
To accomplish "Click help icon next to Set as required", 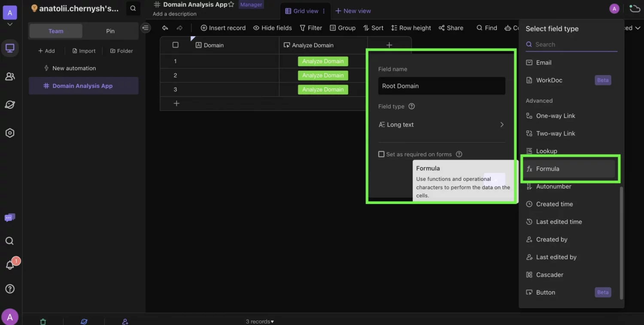I will [x=459, y=154].
